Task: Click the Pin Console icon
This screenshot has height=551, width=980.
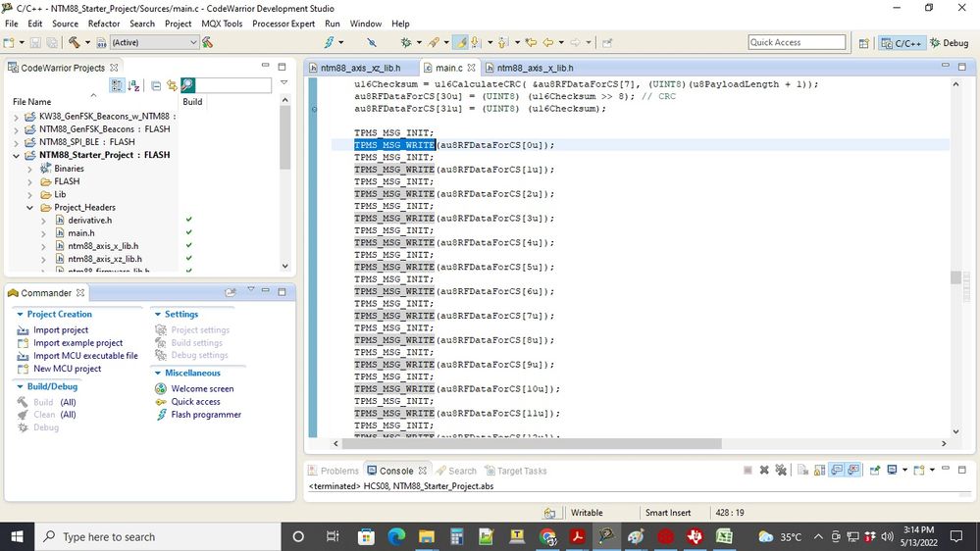Action: tap(875, 470)
